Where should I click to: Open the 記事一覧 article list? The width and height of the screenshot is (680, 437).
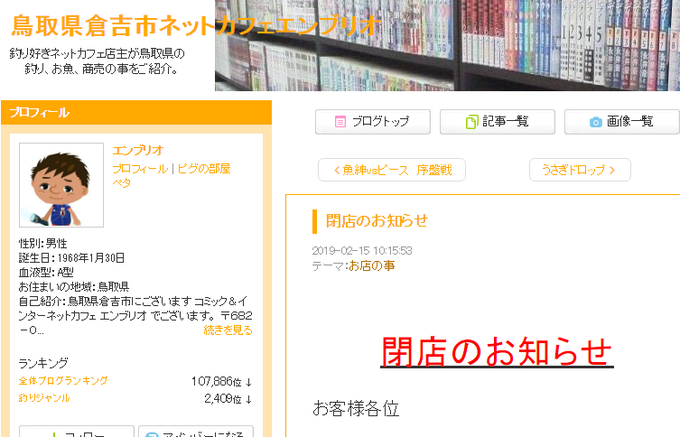coord(497,122)
